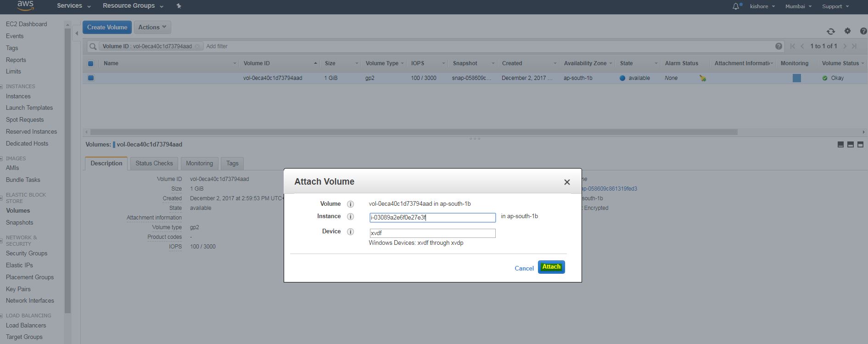Screen dimensions: 868x344
Task: Expand the Services menu
Action: (x=73, y=6)
